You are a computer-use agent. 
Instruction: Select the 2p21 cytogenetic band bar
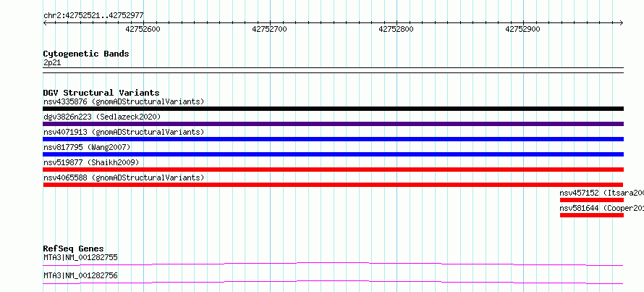333,70
